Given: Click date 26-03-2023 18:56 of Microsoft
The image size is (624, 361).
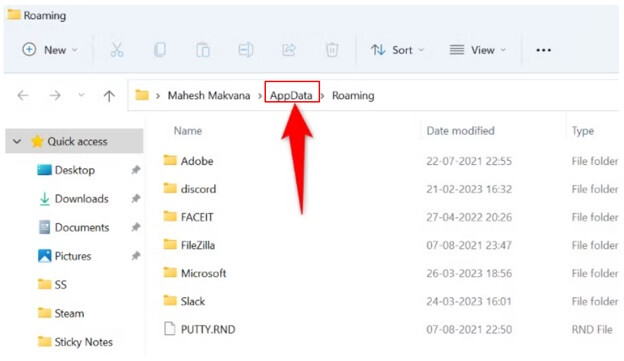Looking at the screenshot, I should point(469,273).
